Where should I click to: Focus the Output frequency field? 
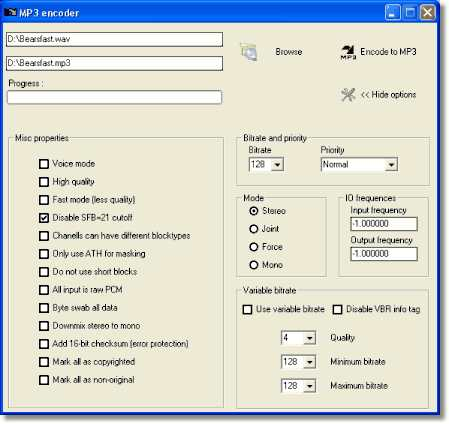pos(384,254)
